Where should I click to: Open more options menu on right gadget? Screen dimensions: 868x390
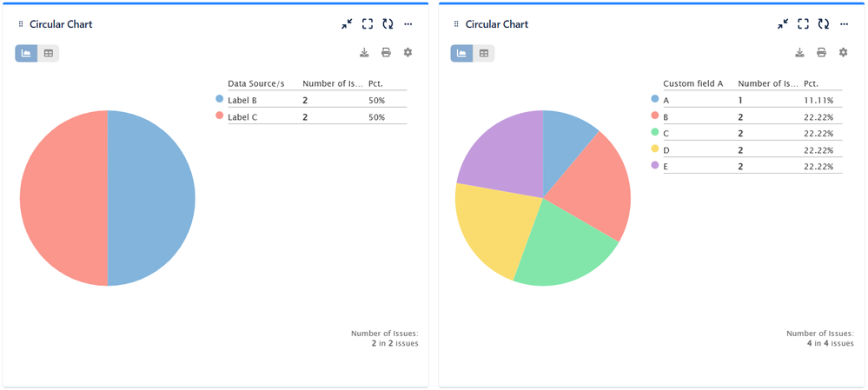coord(845,23)
